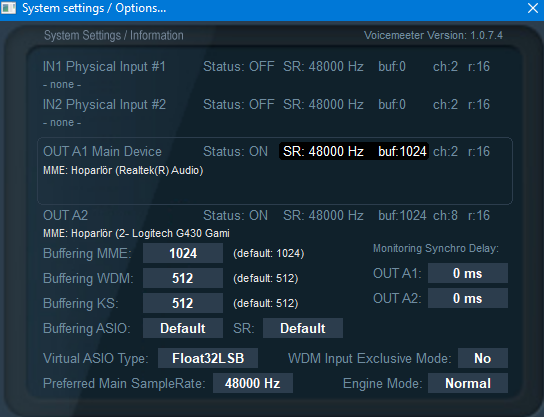Select OUT A2 Logitech G430 device row

266,224
